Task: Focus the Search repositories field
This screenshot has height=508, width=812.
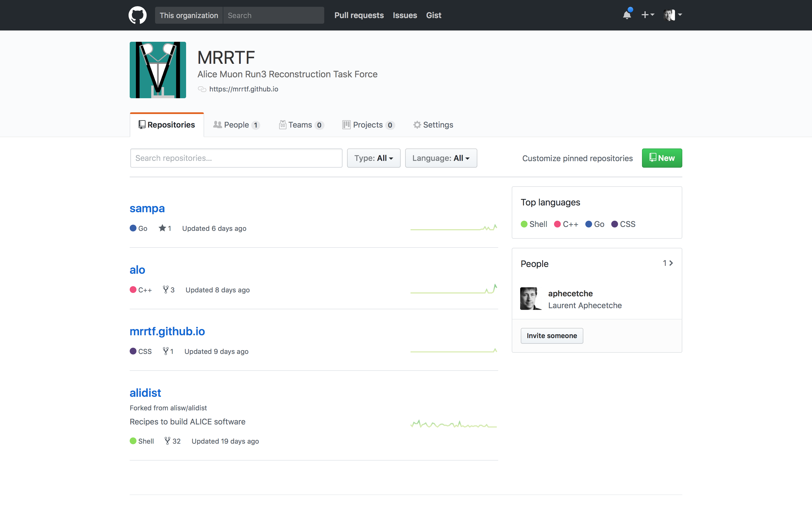Action: coord(236,158)
